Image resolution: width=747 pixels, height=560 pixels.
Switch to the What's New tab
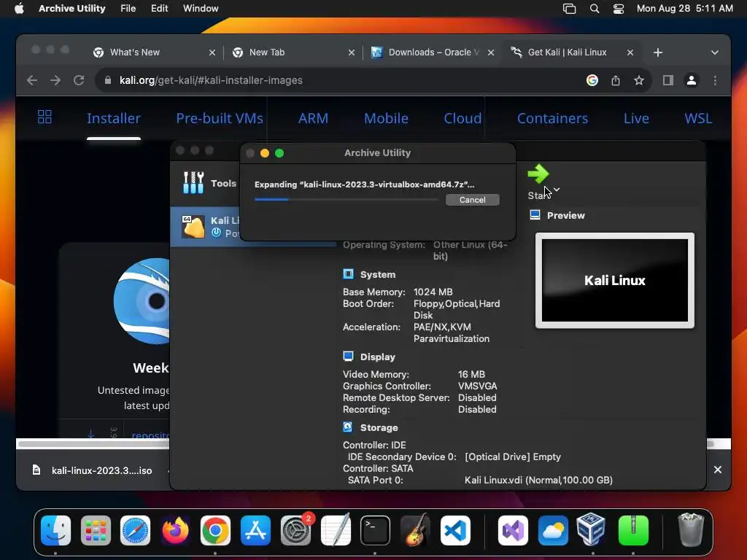point(135,52)
